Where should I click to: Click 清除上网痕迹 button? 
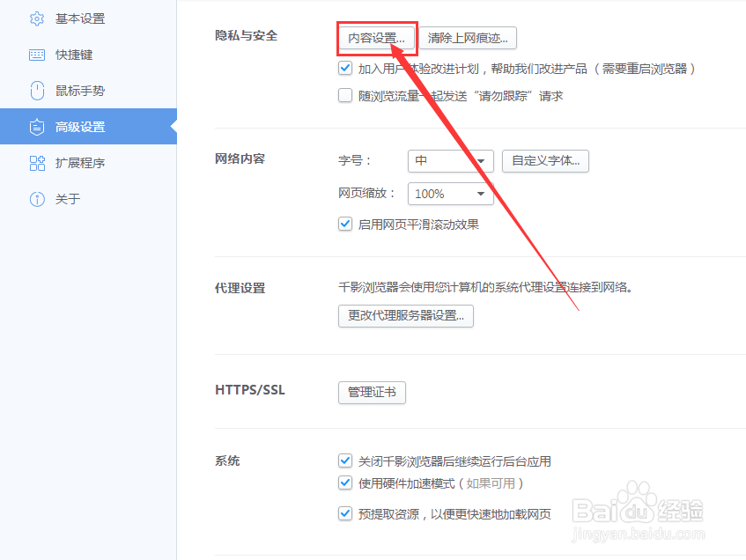468,38
